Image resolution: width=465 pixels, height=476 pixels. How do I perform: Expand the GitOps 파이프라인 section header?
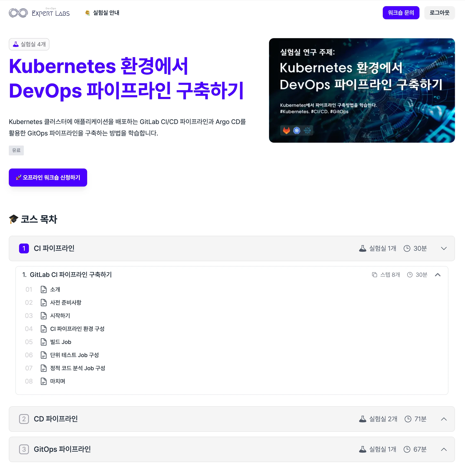[x=232, y=449]
